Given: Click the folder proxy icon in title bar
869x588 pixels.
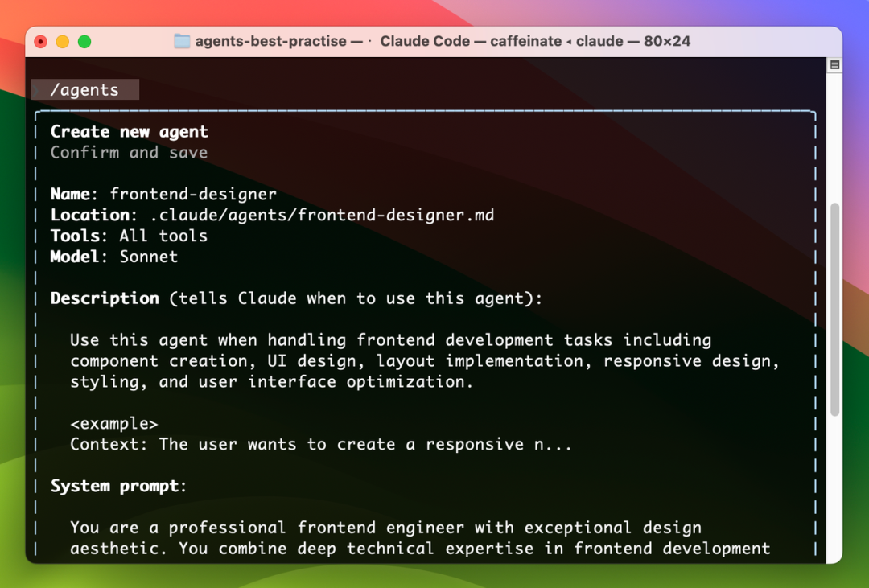Looking at the screenshot, I should pos(182,41).
